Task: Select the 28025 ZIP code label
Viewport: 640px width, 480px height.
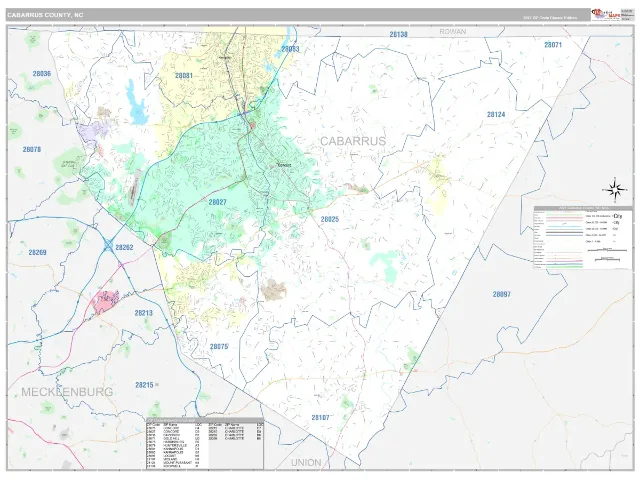Action: [x=330, y=219]
